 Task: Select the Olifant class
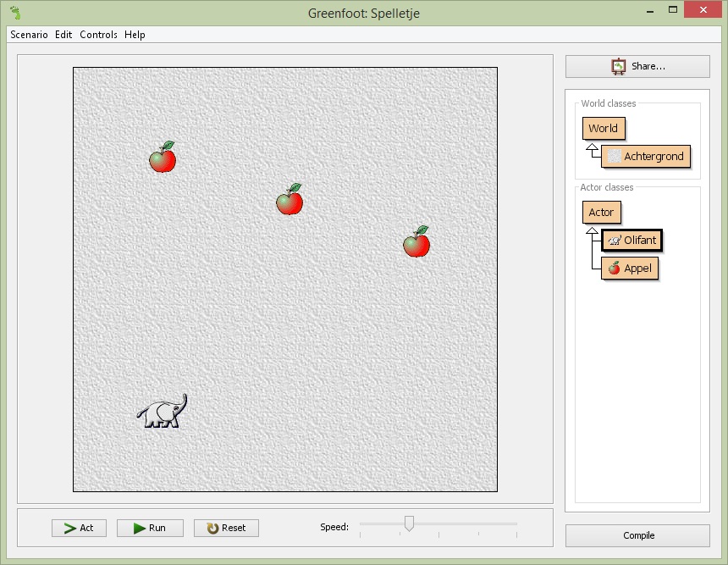[631, 241]
